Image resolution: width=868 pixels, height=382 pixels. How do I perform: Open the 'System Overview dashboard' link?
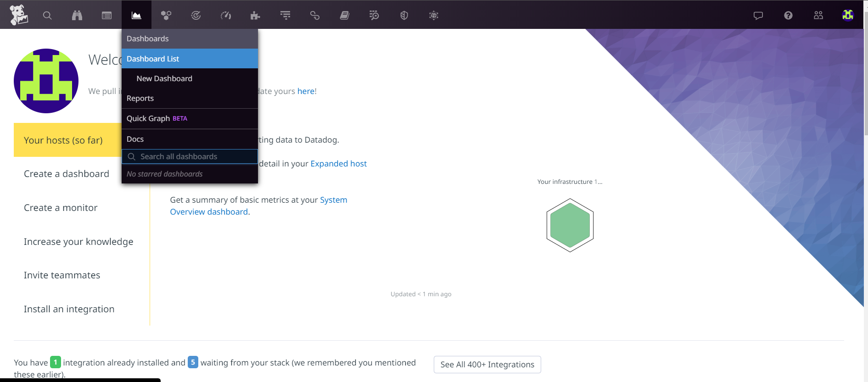point(259,206)
